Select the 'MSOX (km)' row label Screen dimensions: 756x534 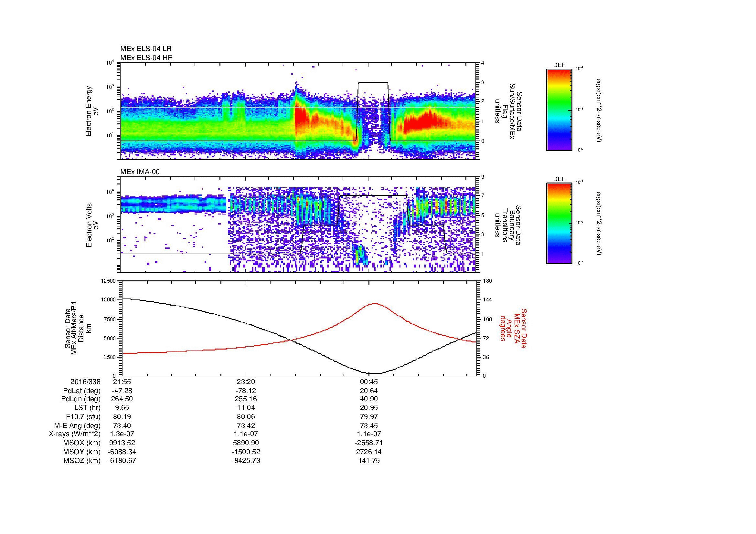click(x=82, y=443)
